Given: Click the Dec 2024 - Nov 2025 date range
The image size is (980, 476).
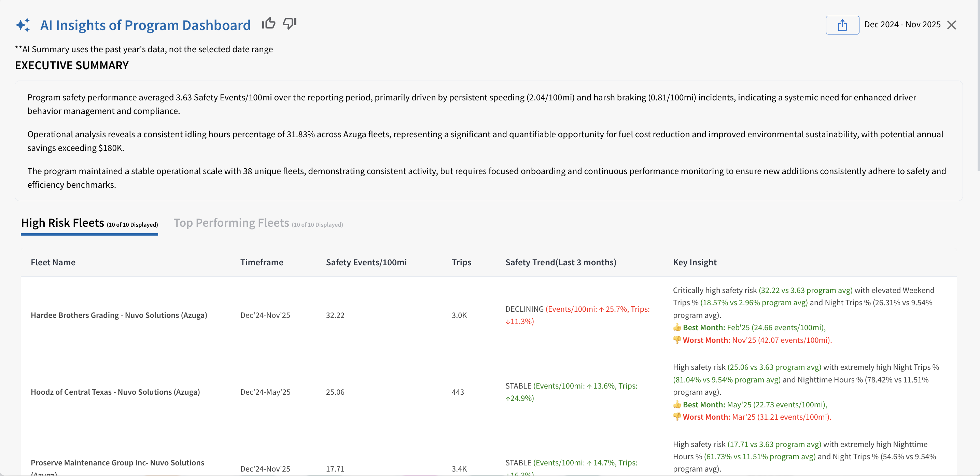Looking at the screenshot, I should 902,25.
